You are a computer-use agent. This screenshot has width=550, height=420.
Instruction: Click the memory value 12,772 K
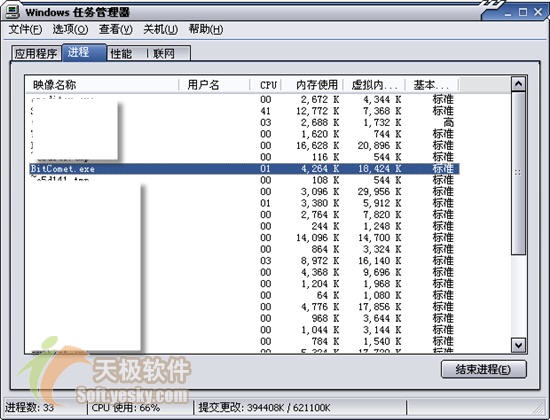pos(317,111)
